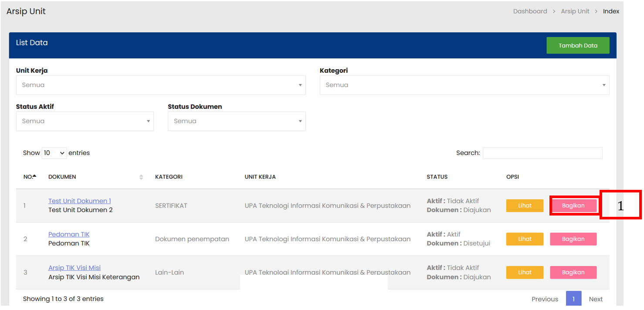Share Arsip TIK Visi Misi via Bagikan
The image size is (644, 310).
click(573, 273)
